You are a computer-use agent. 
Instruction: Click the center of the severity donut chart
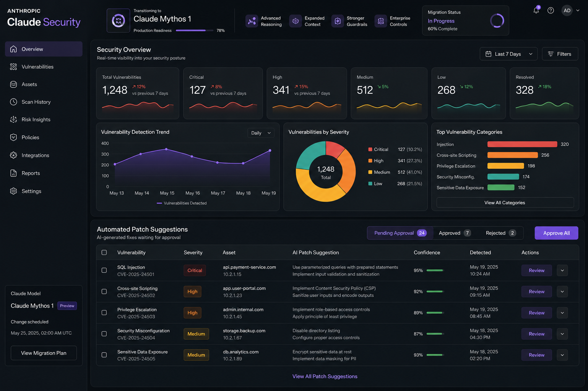[x=326, y=172]
